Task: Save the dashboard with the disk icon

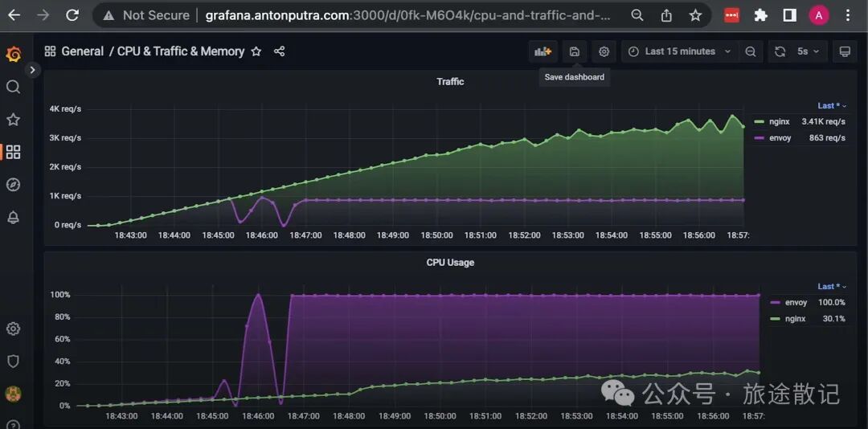Action: point(575,51)
